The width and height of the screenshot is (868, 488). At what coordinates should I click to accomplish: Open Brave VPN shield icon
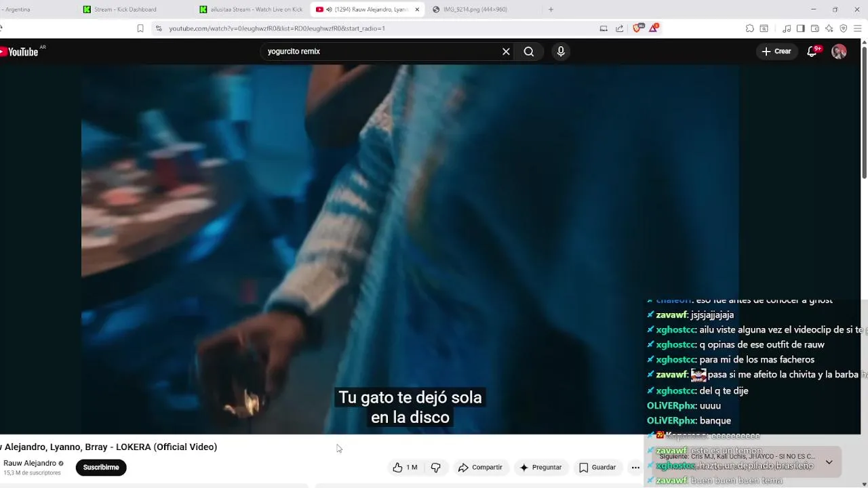coord(844,28)
